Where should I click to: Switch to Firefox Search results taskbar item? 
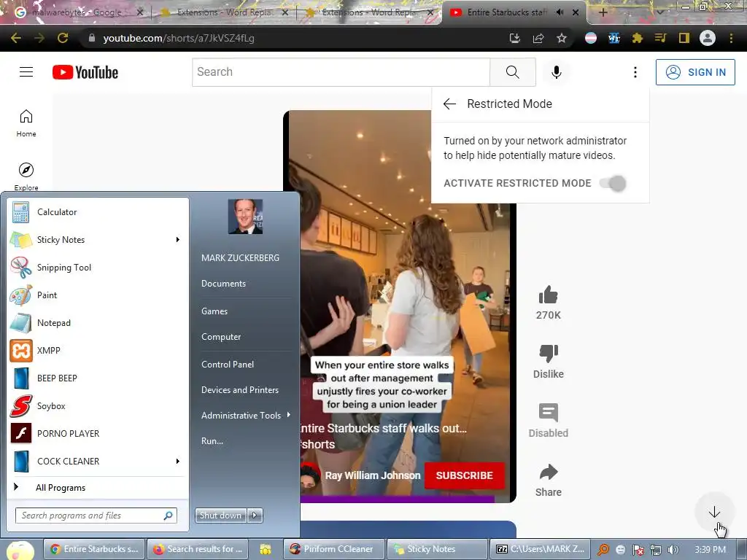point(198,549)
